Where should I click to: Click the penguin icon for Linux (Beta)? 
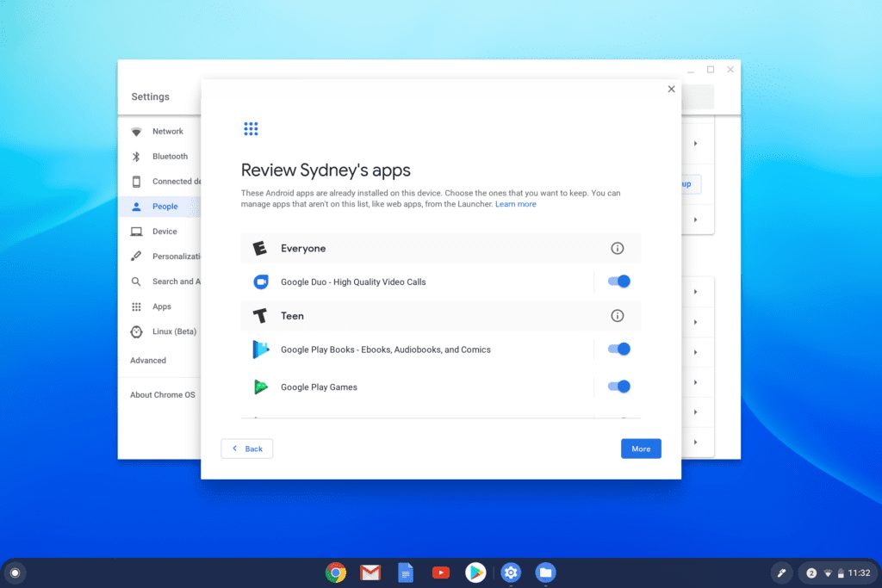click(x=136, y=331)
